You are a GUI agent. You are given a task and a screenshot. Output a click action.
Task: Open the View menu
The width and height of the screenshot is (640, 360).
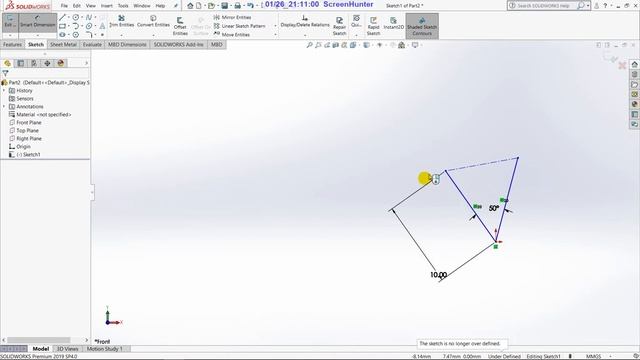click(91, 6)
